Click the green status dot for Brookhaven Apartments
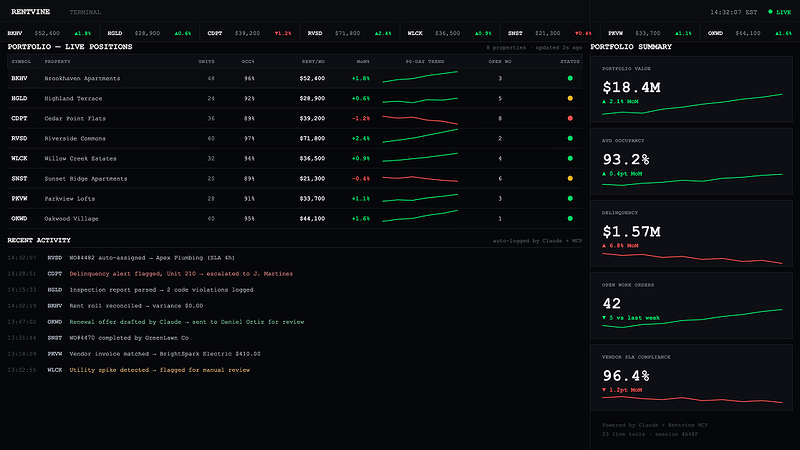The height and width of the screenshot is (450, 800). pos(570,79)
